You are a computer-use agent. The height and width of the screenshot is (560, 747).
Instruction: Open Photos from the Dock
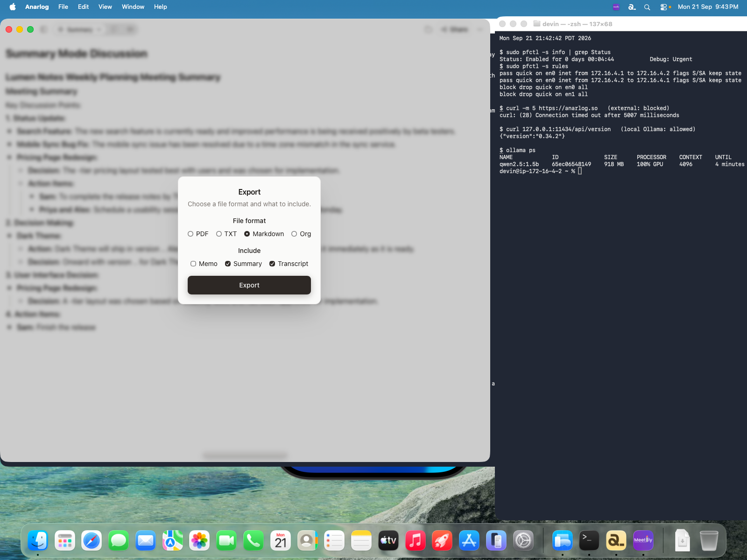(199, 541)
